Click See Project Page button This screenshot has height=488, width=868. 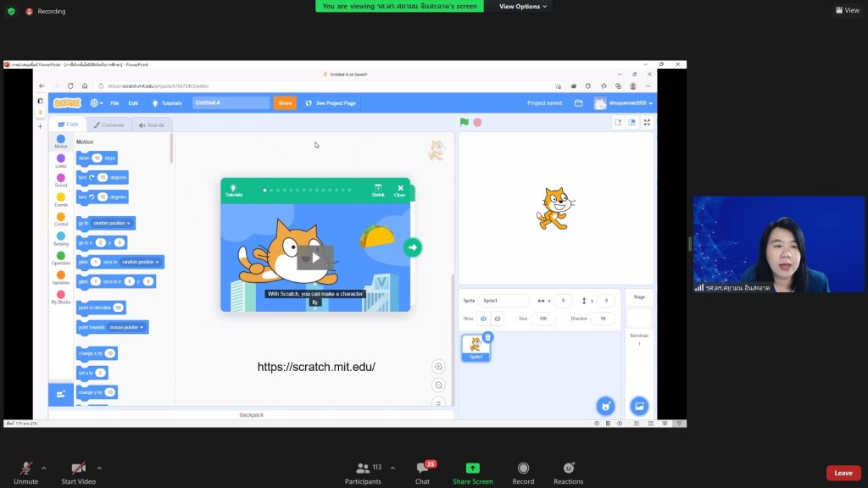(x=331, y=103)
